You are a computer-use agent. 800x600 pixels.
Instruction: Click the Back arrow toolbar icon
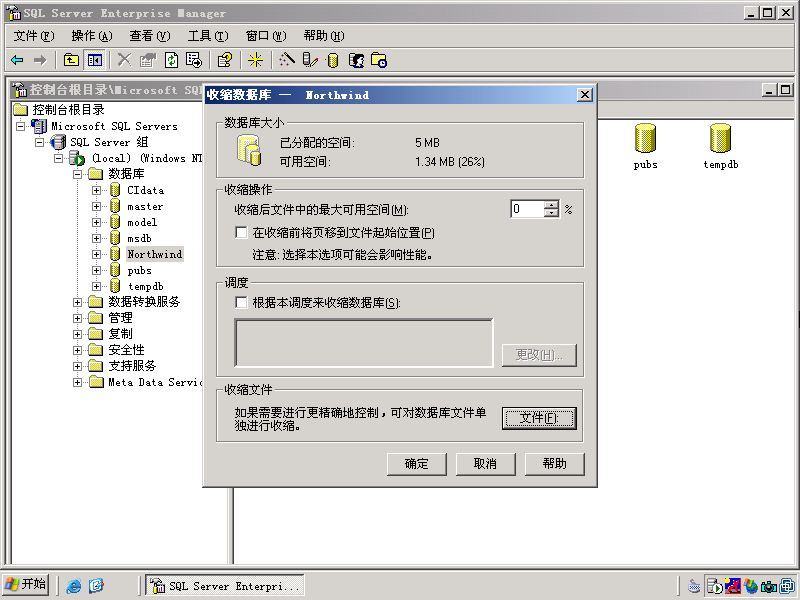click(17, 60)
